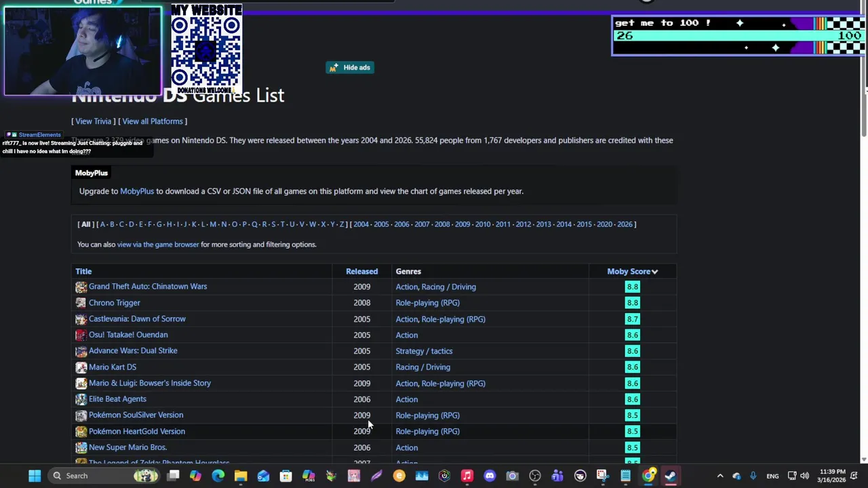
Task: Open Task View in the taskbar
Action: click(173, 476)
